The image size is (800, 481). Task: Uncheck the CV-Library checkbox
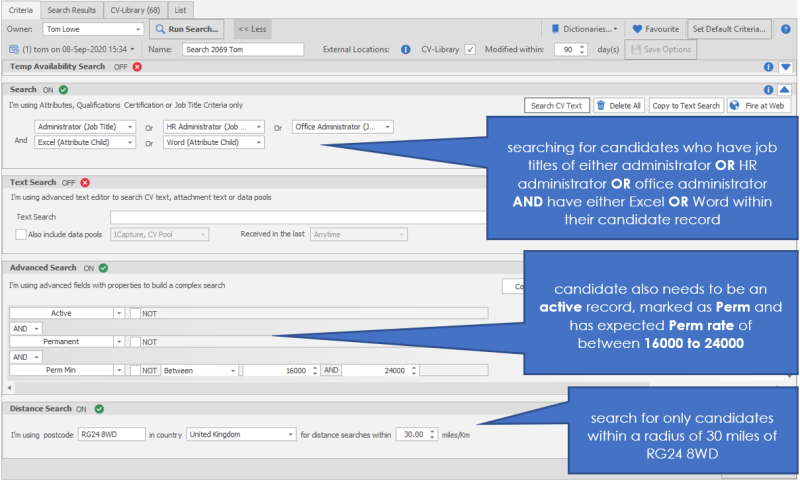pos(470,49)
